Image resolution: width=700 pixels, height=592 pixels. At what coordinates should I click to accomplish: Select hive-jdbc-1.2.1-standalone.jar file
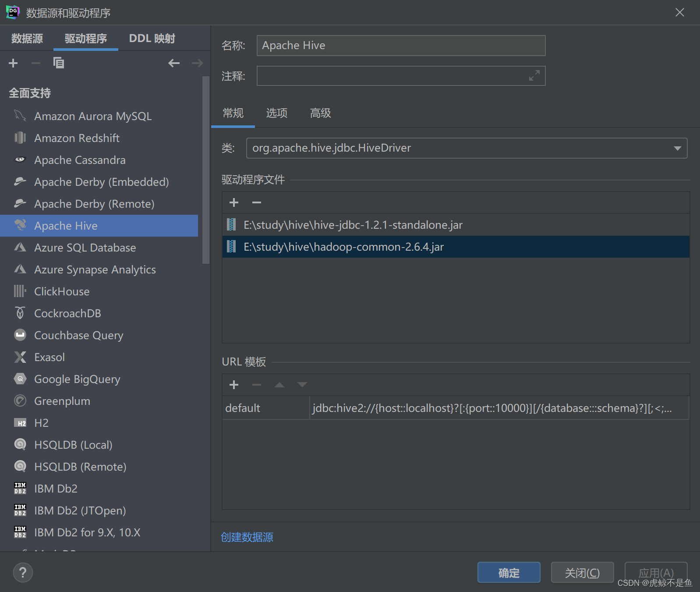(x=456, y=225)
